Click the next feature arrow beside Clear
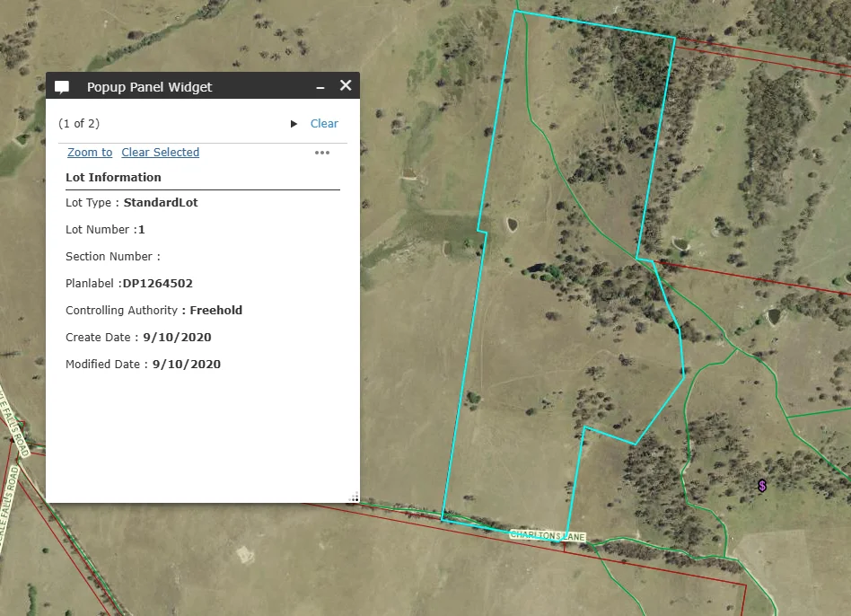 pyautogui.click(x=293, y=124)
